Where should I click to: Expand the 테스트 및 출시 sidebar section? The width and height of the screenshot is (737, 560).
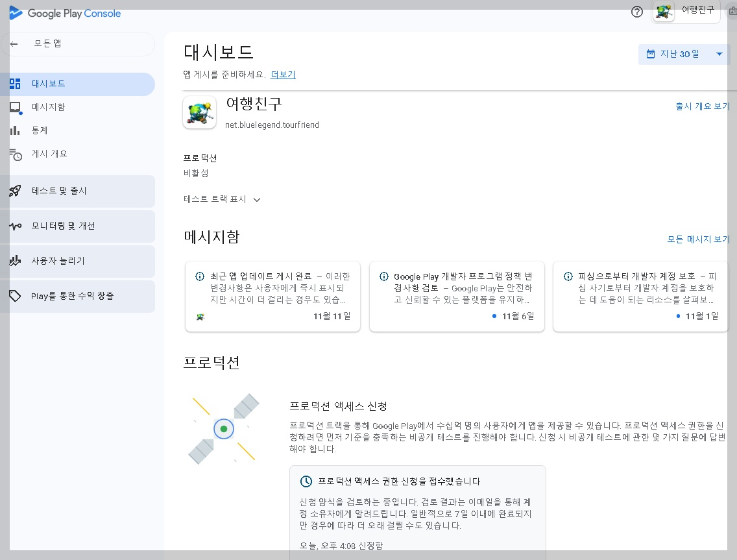(78, 191)
